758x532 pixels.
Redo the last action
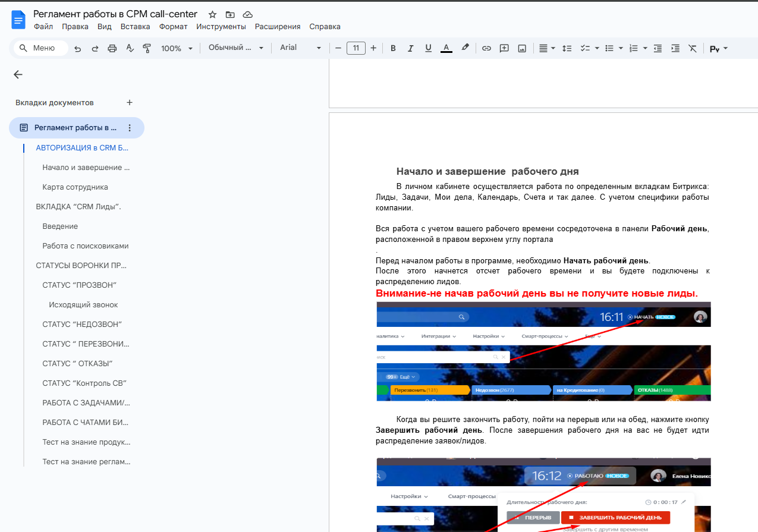pyautogui.click(x=95, y=48)
